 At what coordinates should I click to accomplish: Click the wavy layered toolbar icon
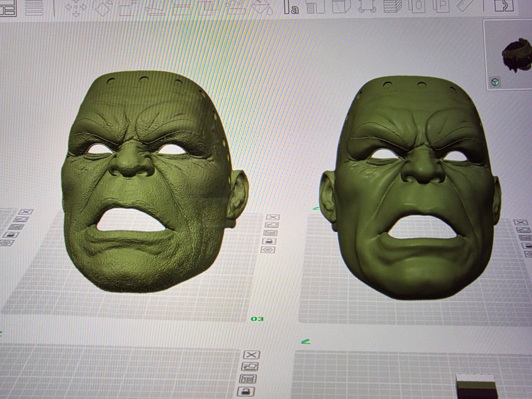[x=392, y=6]
